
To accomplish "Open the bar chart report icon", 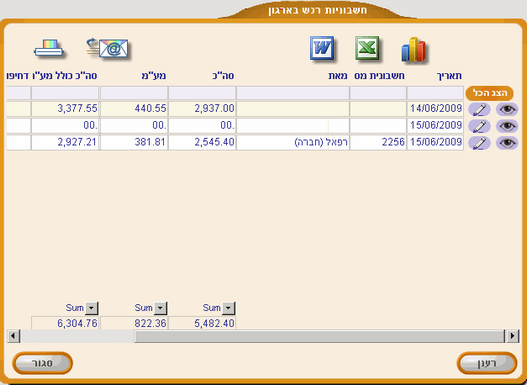I will click(414, 50).
